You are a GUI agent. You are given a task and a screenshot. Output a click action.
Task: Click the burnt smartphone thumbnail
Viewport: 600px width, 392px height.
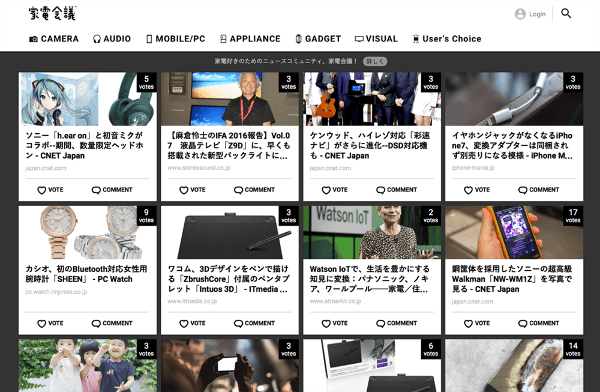[x=514, y=366]
